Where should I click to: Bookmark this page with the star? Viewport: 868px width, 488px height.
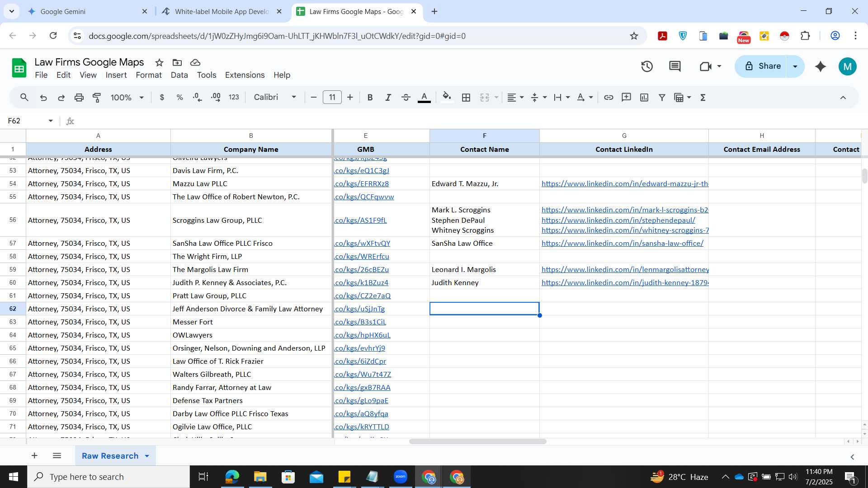pos(634,36)
